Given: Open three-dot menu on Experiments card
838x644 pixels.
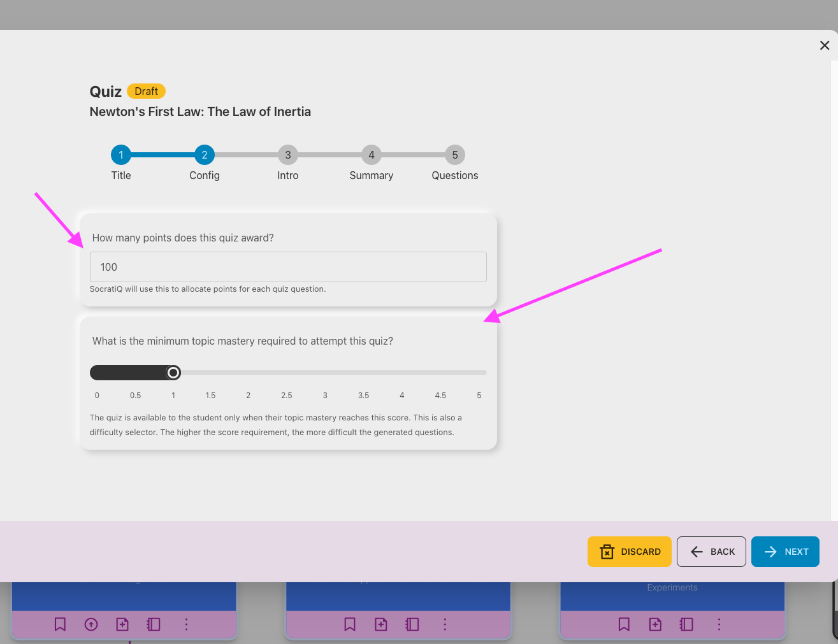Looking at the screenshot, I should point(719,624).
